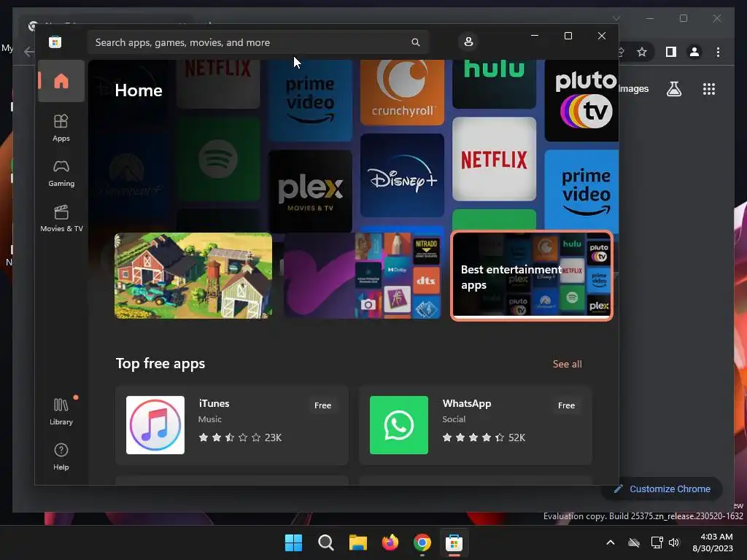Open Help in the Store sidebar
Viewport: 747px width, 560px height.
pos(61,456)
